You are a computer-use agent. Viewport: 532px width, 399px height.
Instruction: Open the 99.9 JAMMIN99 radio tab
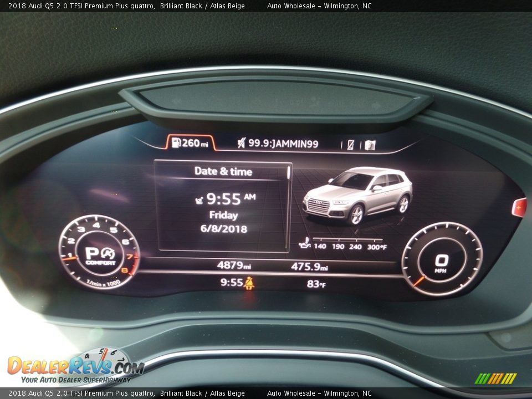283,144
